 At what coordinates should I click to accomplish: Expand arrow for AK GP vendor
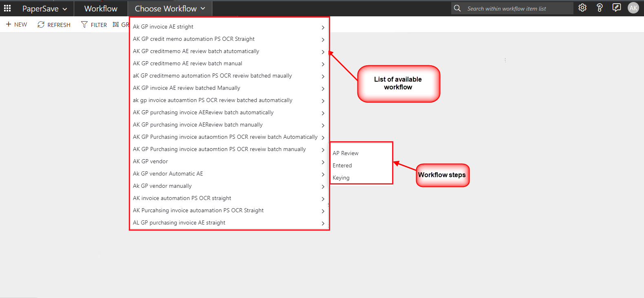[x=323, y=162]
